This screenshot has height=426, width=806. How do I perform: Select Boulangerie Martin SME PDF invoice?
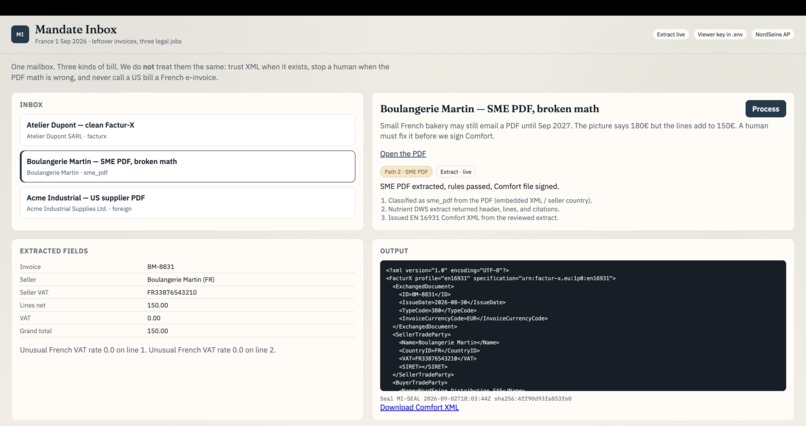pos(188,166)
